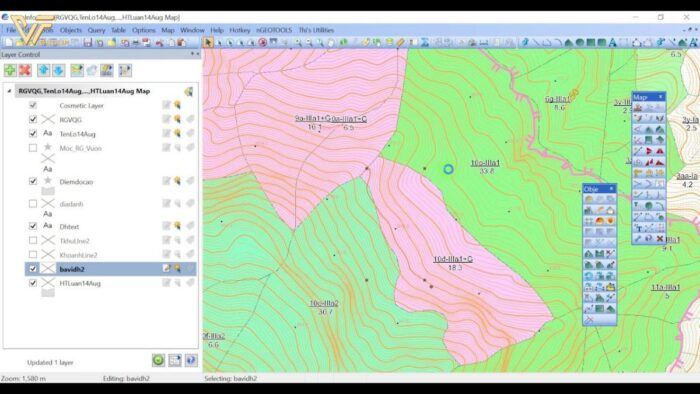
Task: Select the Ruler measure tool
Action: click(x=400, y=43)
